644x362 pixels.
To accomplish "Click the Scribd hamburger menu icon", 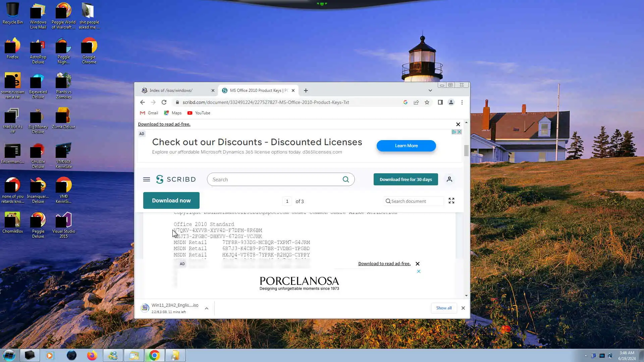I will pos(146,179).
